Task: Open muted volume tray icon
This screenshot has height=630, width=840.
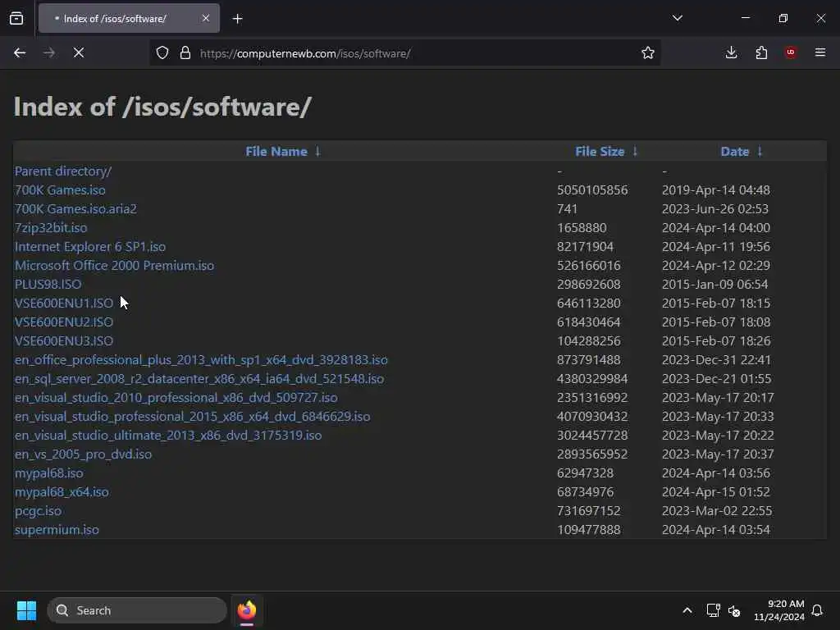Action: click(x=734, y=610)
